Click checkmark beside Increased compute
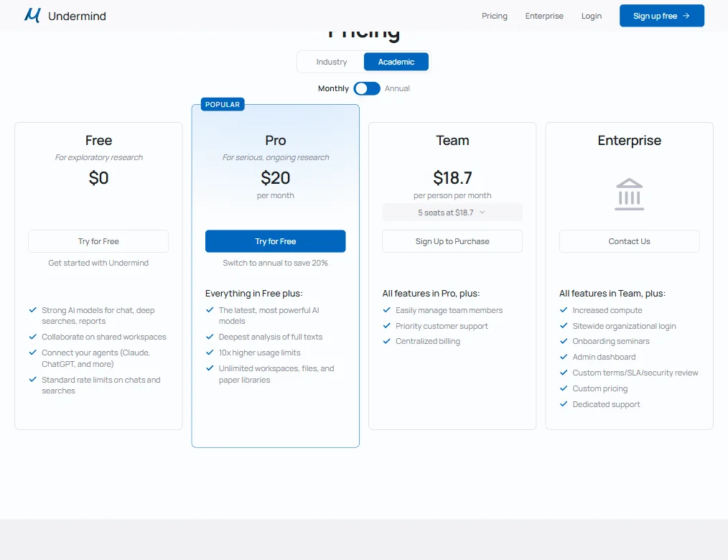The image size is (728, 560). tap(564, 309)
